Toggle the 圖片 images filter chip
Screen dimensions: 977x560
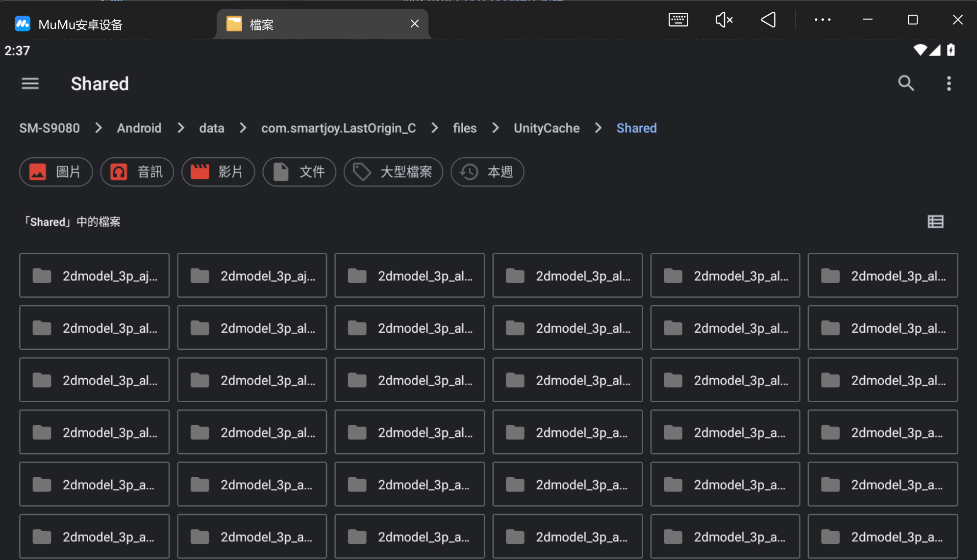point(56,172)
